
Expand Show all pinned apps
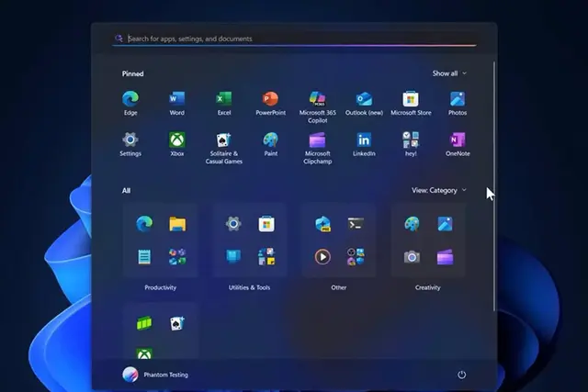click(x=449, y=73)
